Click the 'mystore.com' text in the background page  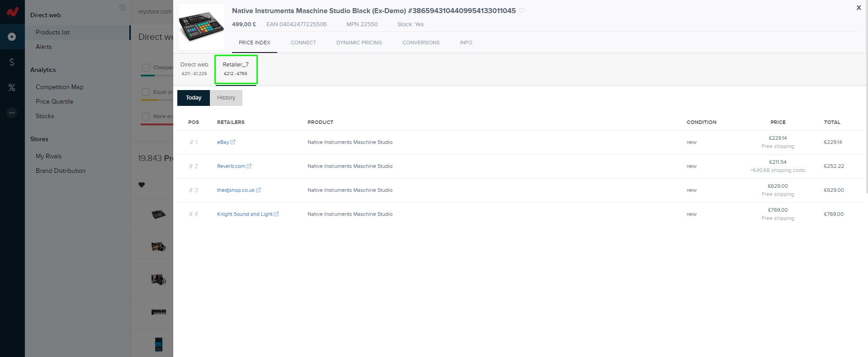coord(155,12)
